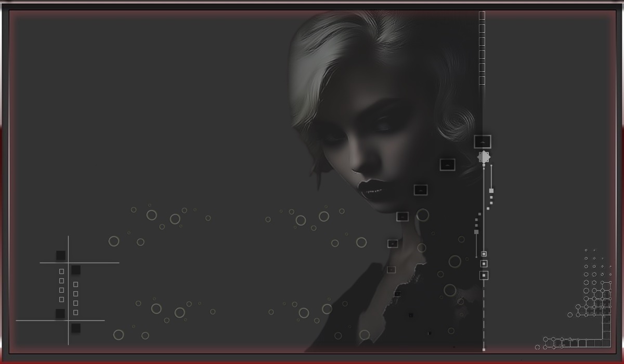Click the small square at the dashed line's bottom end

484,349
